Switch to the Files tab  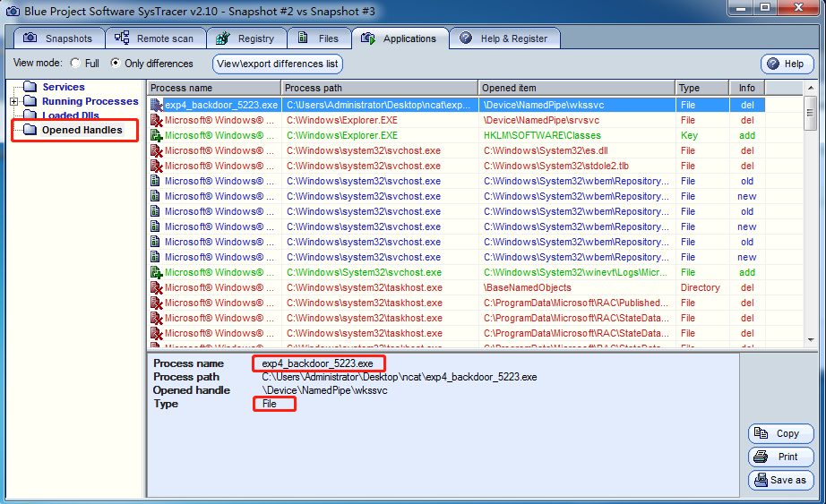click(x=319, y=38)
